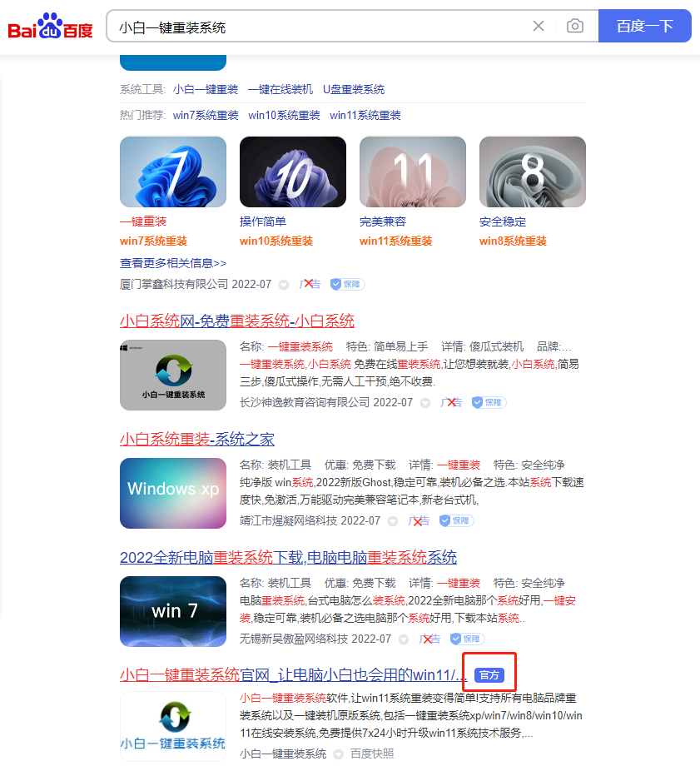Expand more info via 查看更多相关信息>>
700x771 pixels.
tap(173, 262)
